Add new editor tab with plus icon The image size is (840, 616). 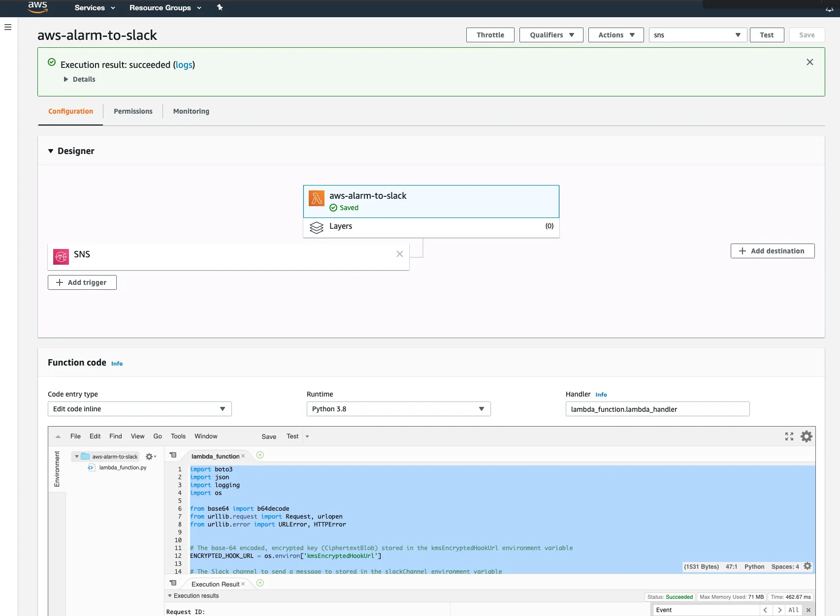click(260, 455)
